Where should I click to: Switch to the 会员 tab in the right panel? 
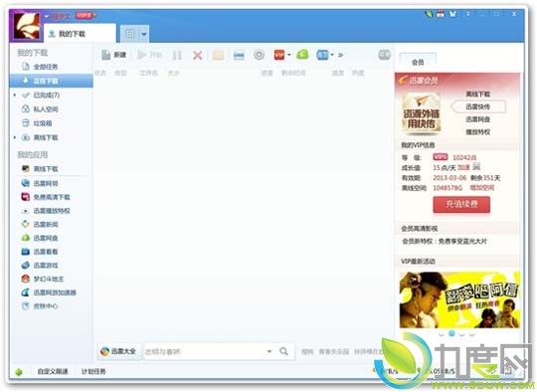pyautogui.click(x=418, y=62)
